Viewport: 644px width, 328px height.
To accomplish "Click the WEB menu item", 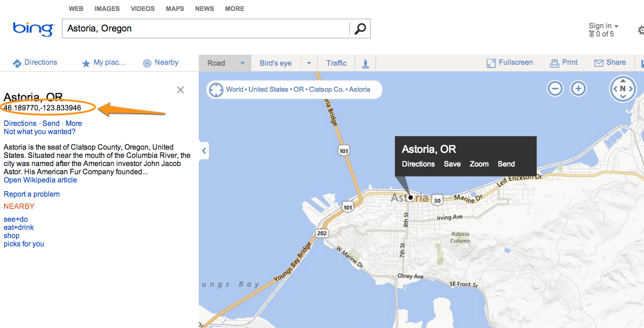I will [x=76, y=9].
